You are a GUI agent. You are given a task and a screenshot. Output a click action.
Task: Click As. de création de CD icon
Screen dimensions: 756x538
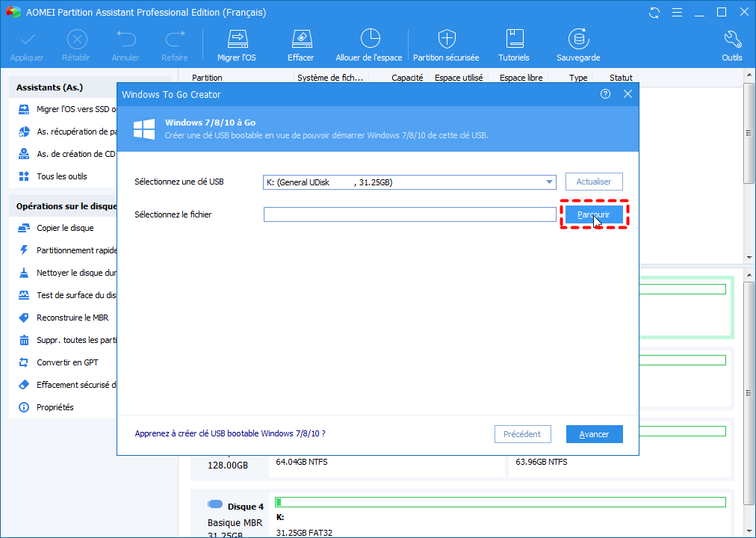[24, 154]
